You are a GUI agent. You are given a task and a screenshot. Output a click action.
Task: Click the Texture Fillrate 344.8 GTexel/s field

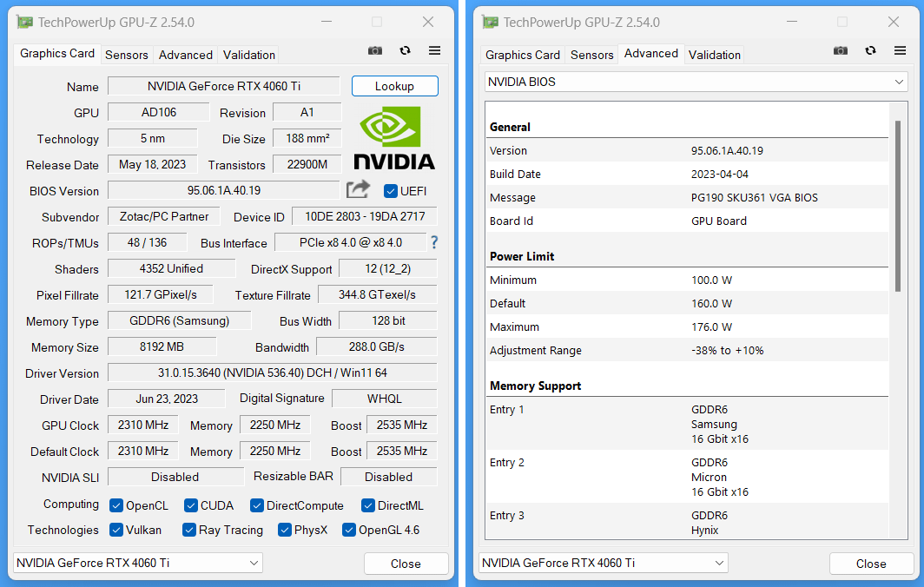pos(377,294)
